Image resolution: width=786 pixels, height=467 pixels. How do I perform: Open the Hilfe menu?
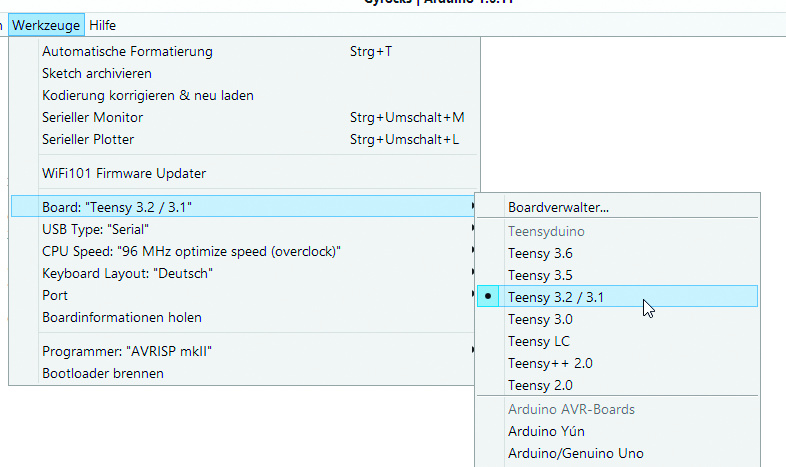click(x=102, y=24)
